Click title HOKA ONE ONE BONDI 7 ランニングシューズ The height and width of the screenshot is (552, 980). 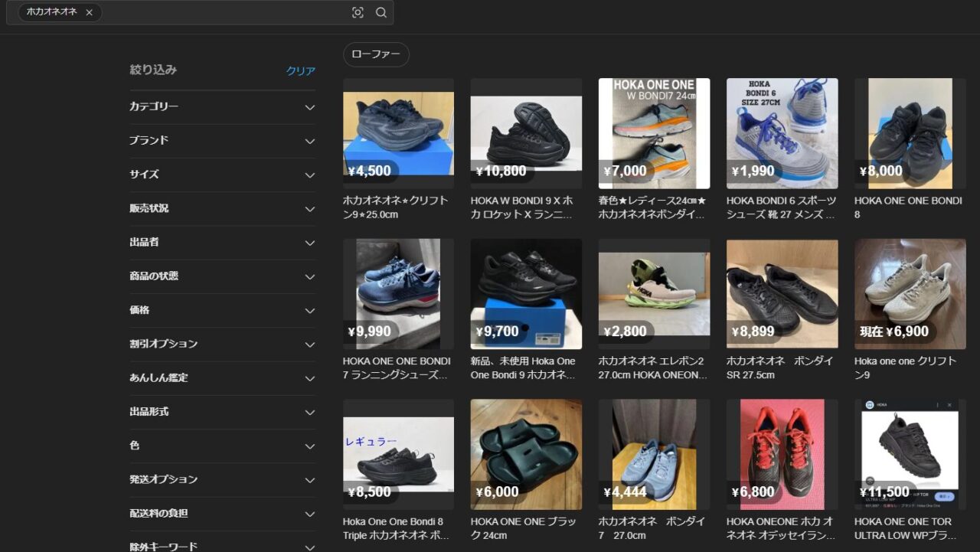pyautogui.click(x=397, y=368)
